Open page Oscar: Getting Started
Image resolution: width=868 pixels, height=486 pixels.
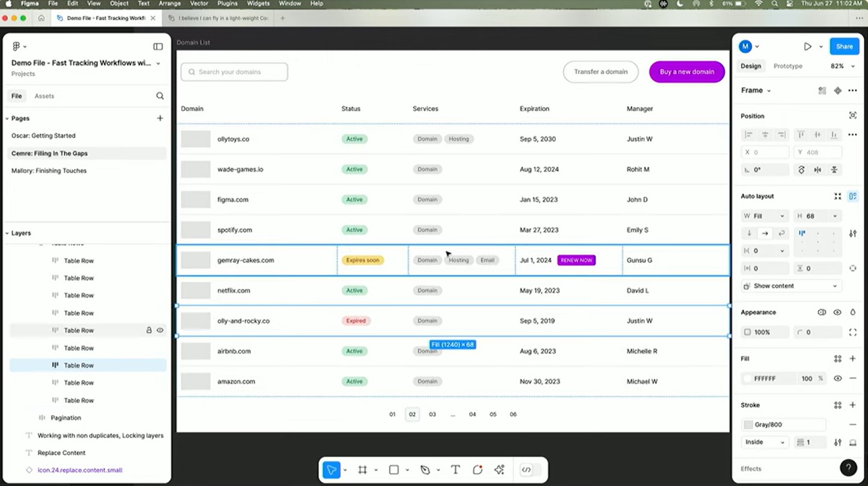pyautogui.click(x=43, y=136)
